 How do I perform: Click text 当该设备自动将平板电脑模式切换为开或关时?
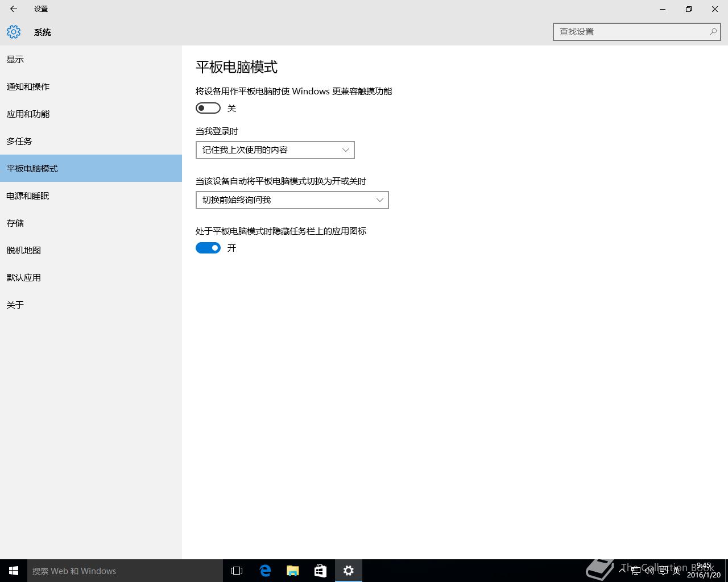281,181
